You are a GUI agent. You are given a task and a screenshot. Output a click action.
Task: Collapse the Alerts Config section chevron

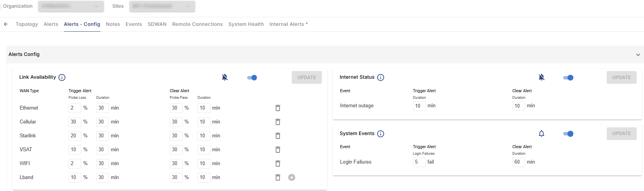point(638,55)
